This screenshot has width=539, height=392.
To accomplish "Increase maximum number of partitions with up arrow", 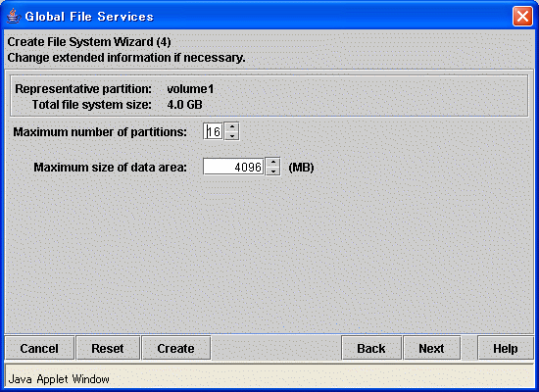I will click(x=232, y=126).
